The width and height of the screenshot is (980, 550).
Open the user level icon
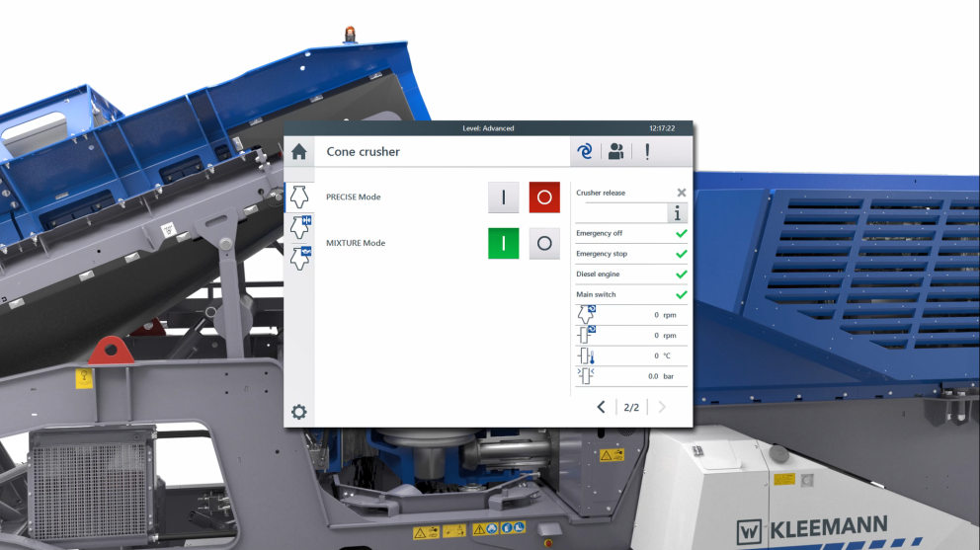[x=616, y=151]
